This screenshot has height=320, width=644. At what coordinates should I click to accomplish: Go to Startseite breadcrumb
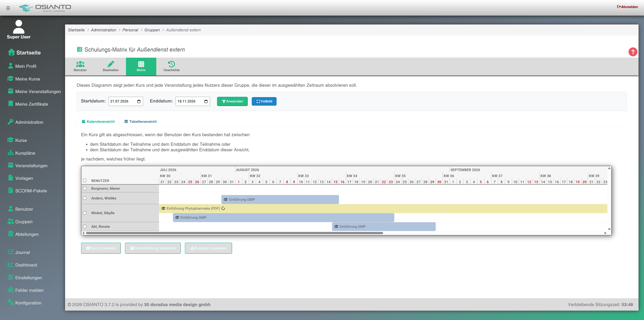click(x=76, y=30)
